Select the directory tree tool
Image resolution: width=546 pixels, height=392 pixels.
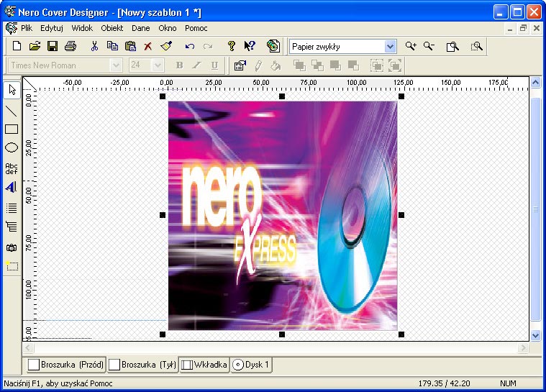(12, 227)
